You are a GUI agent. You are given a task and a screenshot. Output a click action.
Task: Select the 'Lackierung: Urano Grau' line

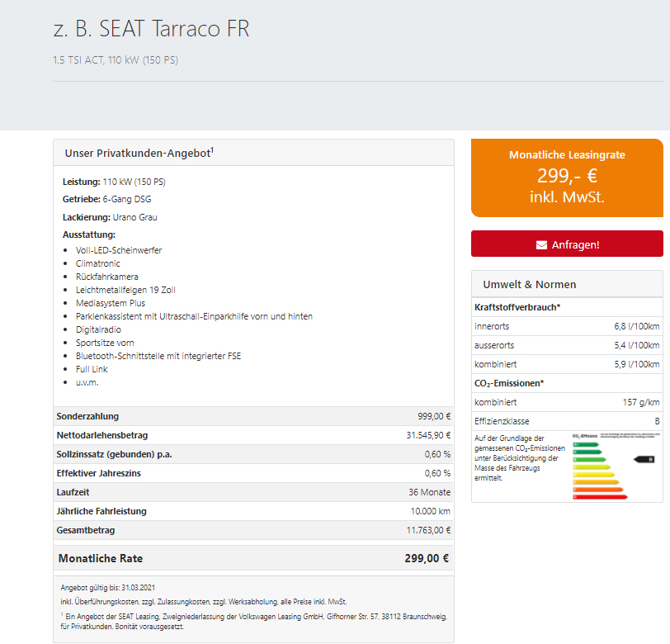click(110, 217)
